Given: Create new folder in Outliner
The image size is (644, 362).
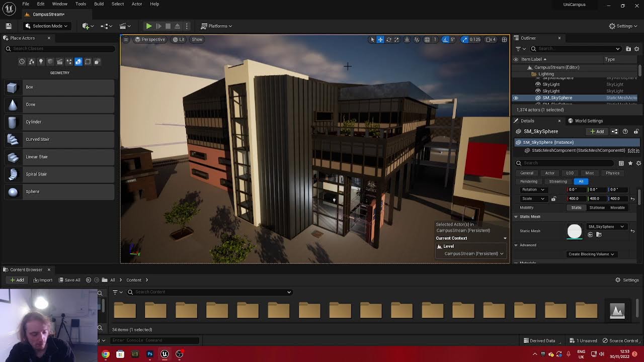Looking at the screenshot, I should (x=628, y=49).
